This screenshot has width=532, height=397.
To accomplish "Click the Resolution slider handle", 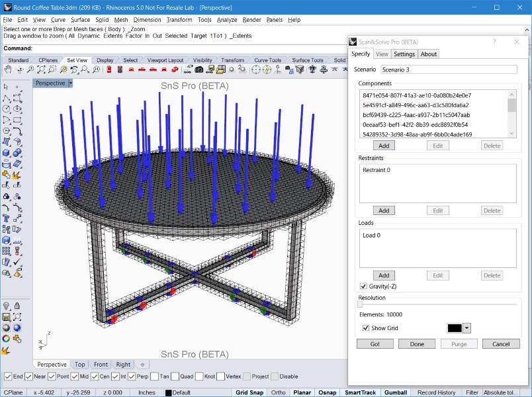I will click(x=360, y=304).
